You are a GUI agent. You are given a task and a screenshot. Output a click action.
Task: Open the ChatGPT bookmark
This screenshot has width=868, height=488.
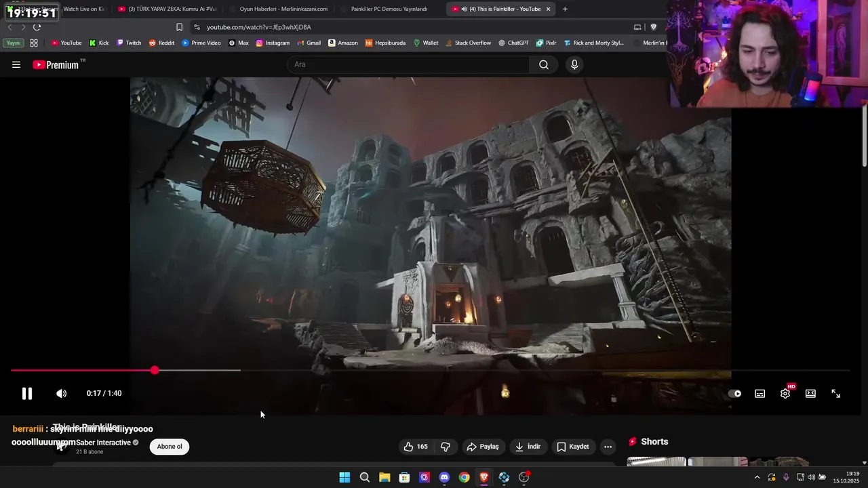point(513,43)
